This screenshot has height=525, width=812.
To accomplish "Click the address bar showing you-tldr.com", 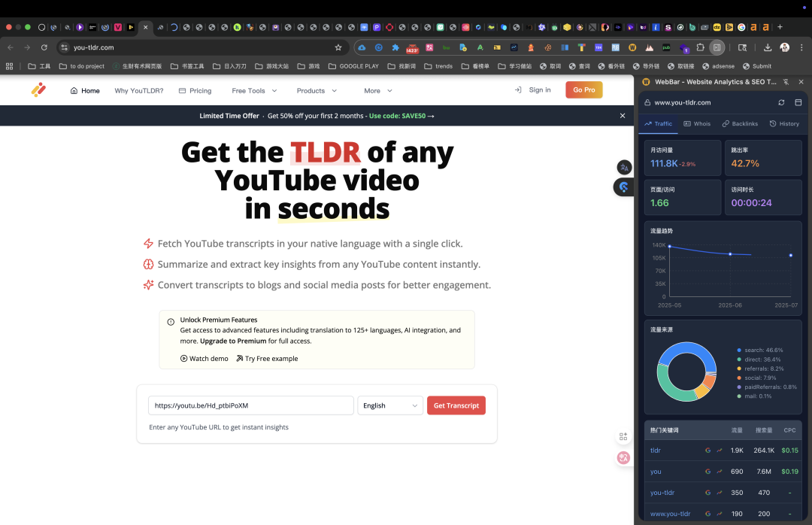I will (202, 47).
